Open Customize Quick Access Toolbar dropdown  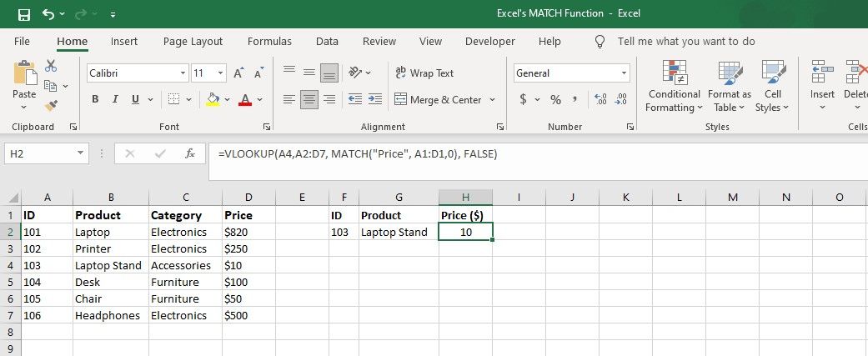[x=113, y=15]
